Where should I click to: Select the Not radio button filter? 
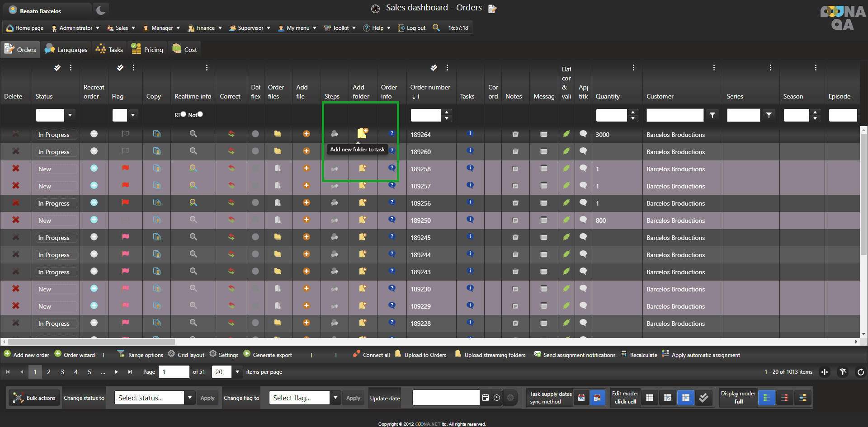(200, 114)
